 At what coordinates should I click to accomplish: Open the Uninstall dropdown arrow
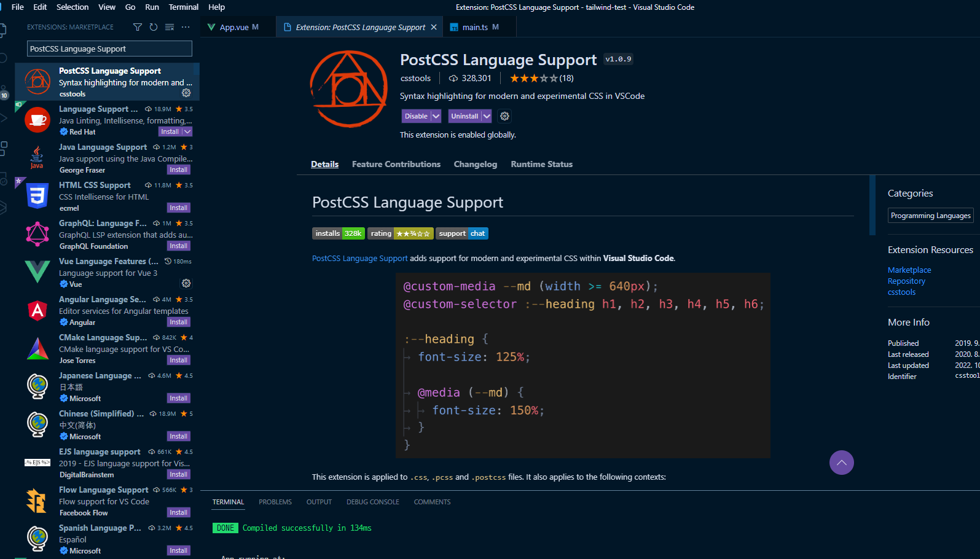click(x=487, y=116)
